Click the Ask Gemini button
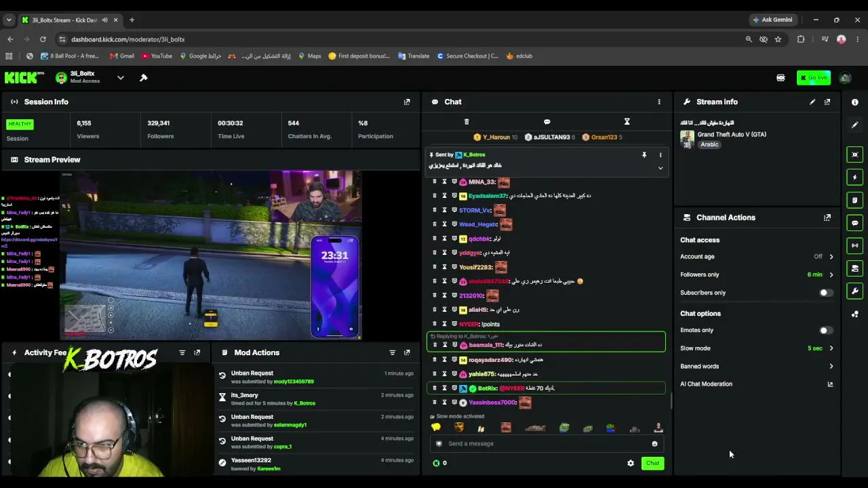 [x=772, y=20]
